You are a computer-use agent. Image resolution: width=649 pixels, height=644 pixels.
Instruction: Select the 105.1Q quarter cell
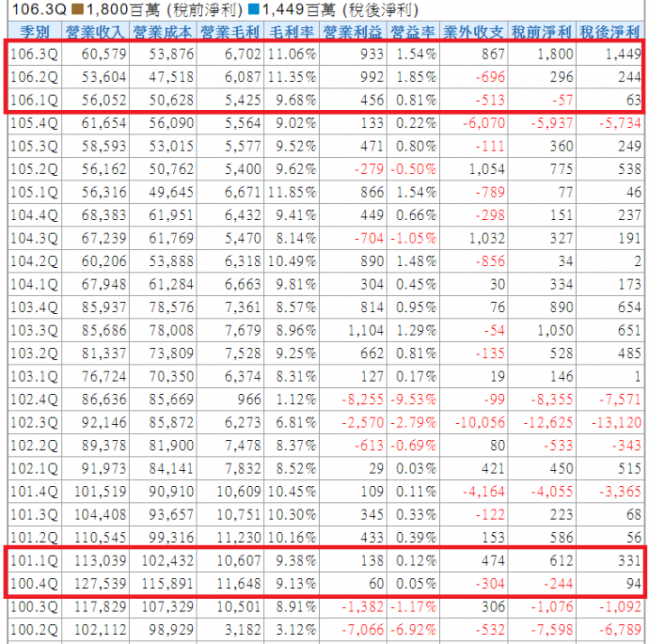(x=35, y=192)
